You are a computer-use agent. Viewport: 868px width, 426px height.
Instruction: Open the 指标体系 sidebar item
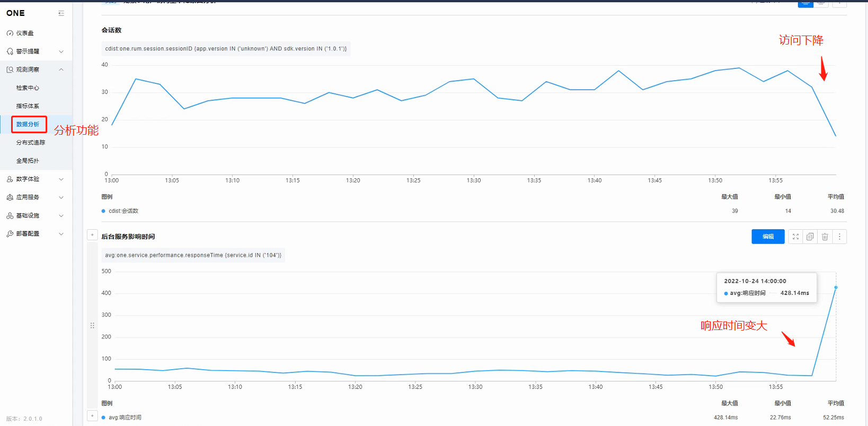[28, 106]
